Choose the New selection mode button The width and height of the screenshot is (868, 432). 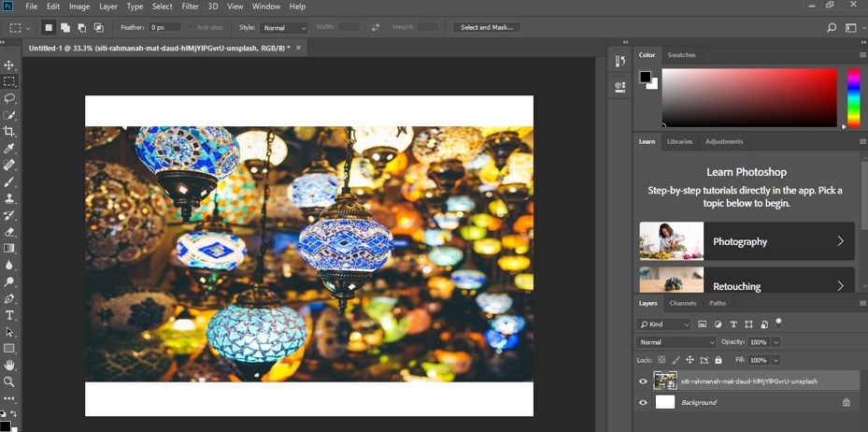point(49,27)
